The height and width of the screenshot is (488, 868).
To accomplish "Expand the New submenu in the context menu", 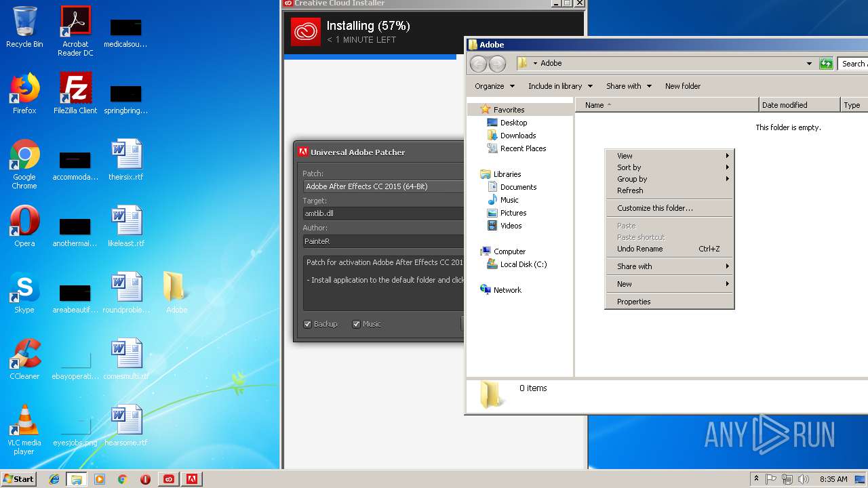I will [x=669, y=284].
